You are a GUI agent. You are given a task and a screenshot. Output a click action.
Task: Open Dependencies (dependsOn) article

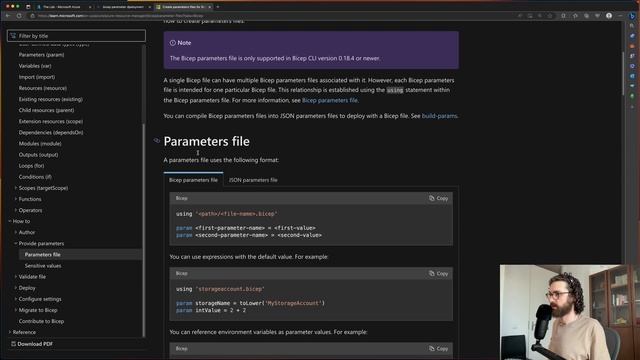click(51, 132)
